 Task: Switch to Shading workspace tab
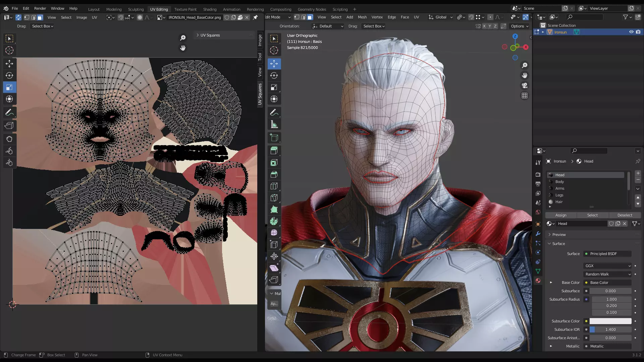210,9
